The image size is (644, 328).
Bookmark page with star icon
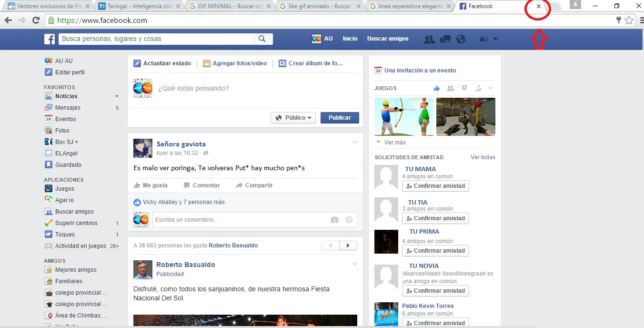(629, 20)
